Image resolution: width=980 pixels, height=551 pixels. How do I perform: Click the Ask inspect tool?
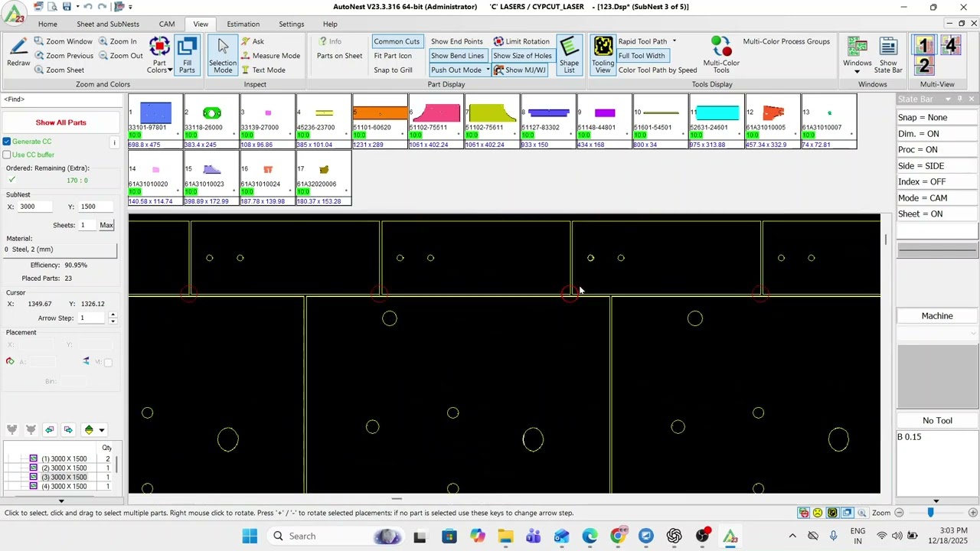[x=253, y=41]
